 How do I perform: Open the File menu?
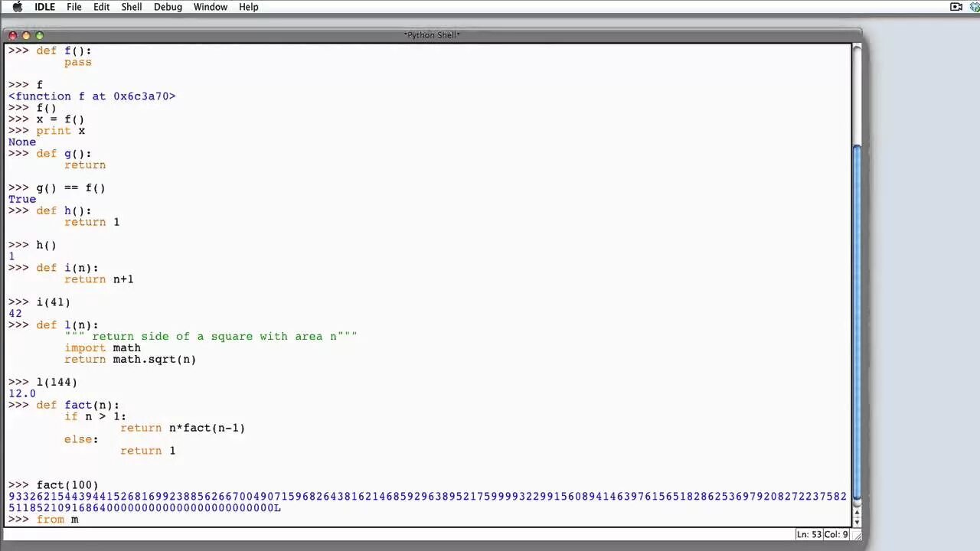[x=74, y=7]
